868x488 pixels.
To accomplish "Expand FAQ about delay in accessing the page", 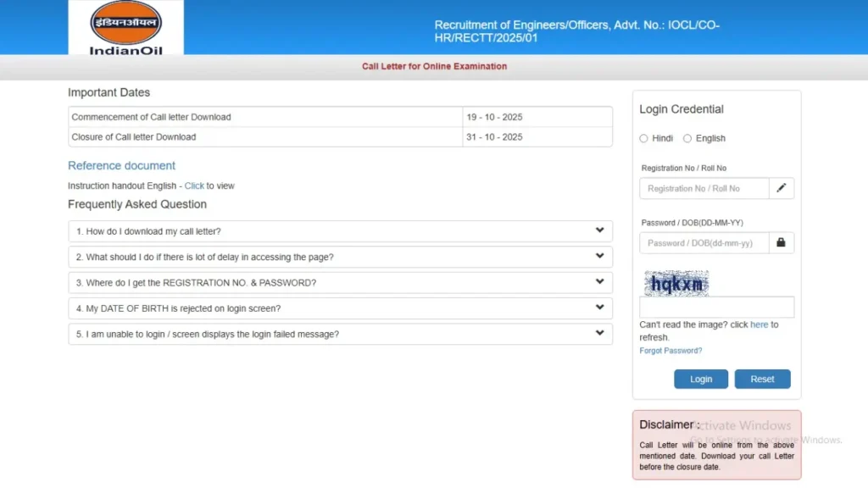I will click(x=339, y=256).
